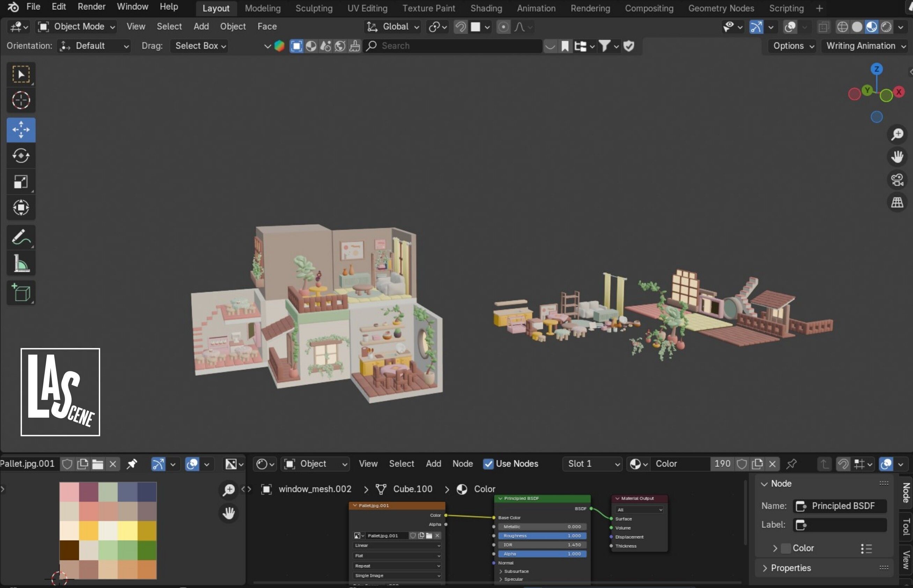Select the Add Cube tool

[x=21, y=293]
